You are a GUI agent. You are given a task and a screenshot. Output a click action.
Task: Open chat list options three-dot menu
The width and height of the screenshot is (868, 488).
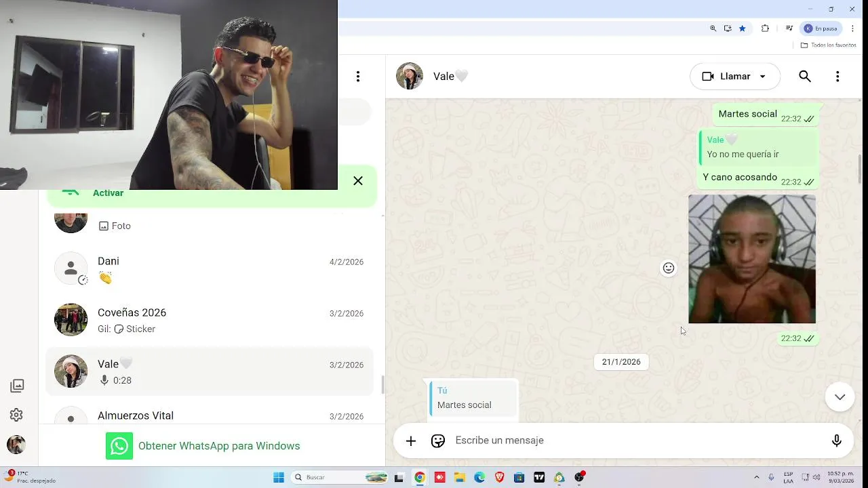pyautogui.click(x=358, y=77)
